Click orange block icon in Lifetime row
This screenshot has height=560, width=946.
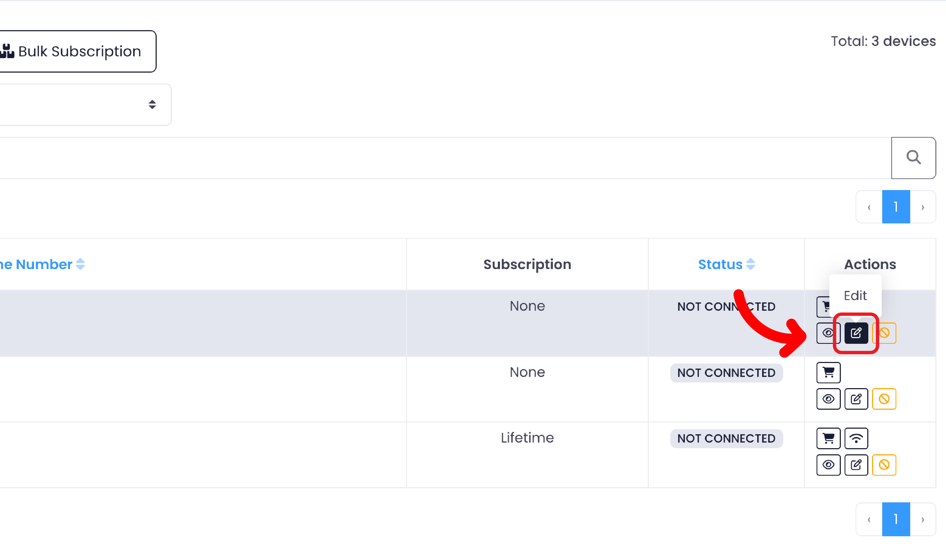pyautogui.click(x=884, y=464)
